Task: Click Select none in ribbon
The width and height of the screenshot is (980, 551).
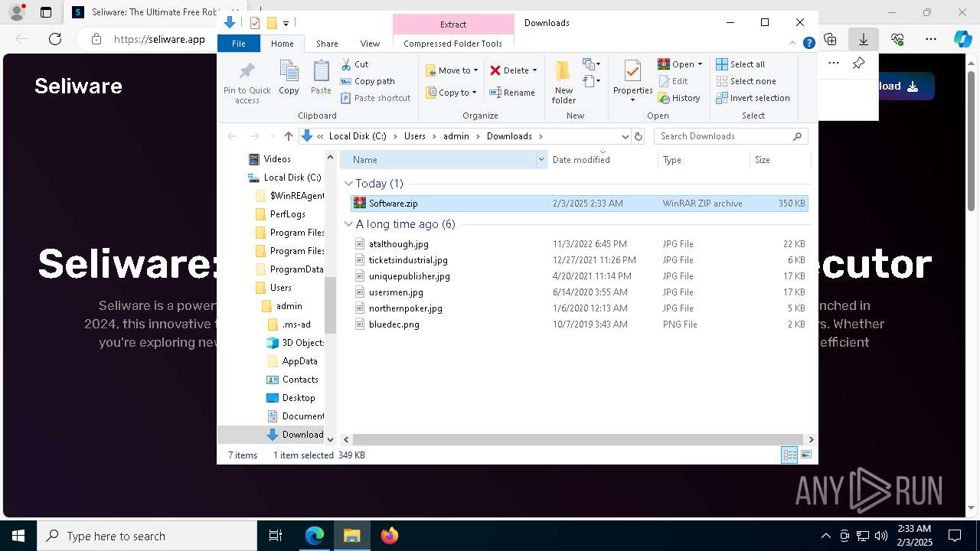Action: 746,81
